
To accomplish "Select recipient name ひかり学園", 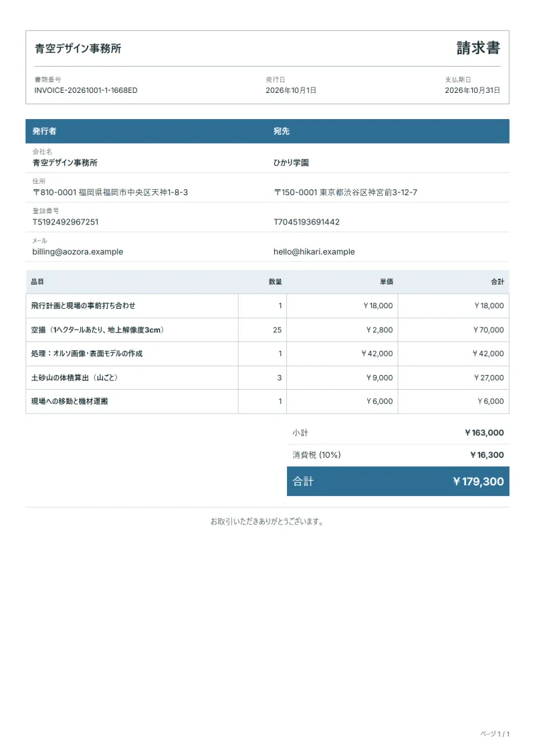I will click(292, 162).
